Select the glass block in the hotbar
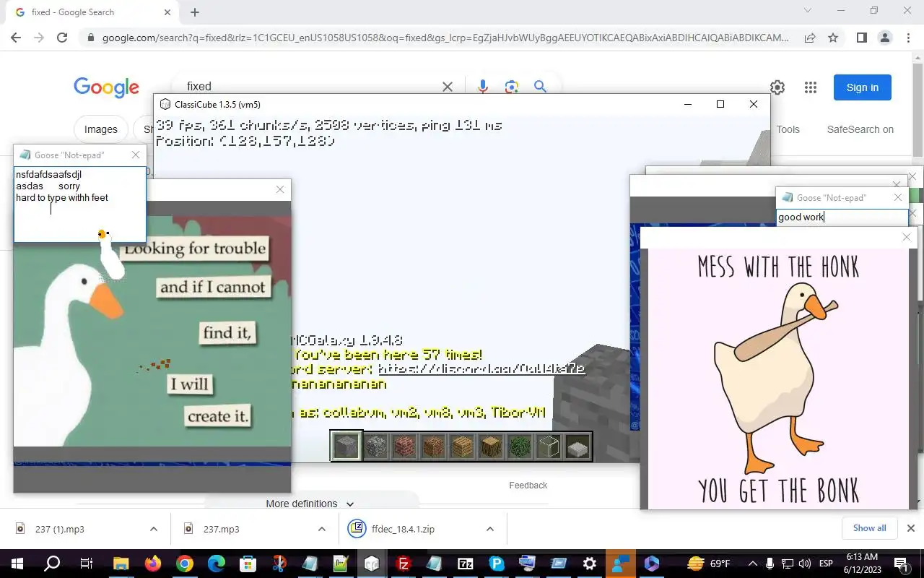 (x=549, y=447)
